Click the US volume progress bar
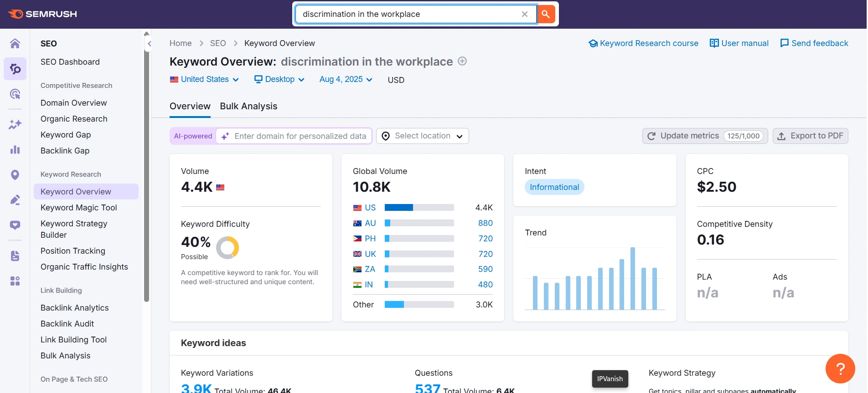This screenshot has height=393, width=868. tap(419, 208)
